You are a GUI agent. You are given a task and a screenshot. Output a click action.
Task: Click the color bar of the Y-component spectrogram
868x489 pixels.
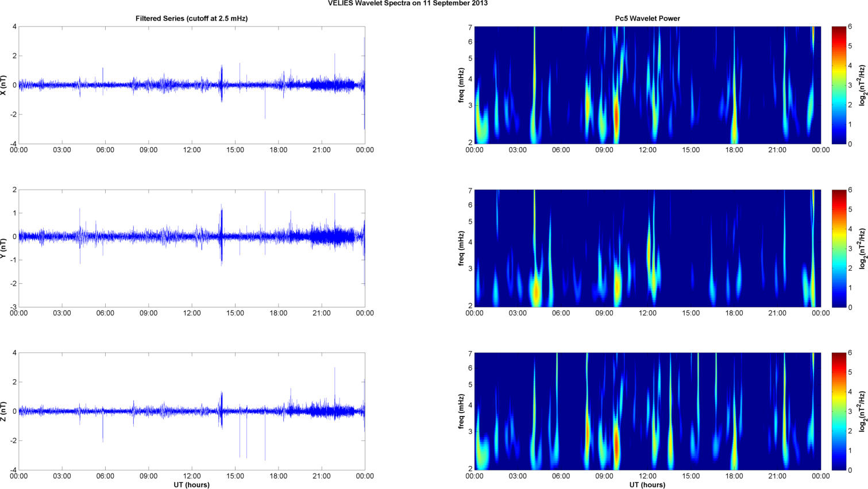(x=839, y=248)
